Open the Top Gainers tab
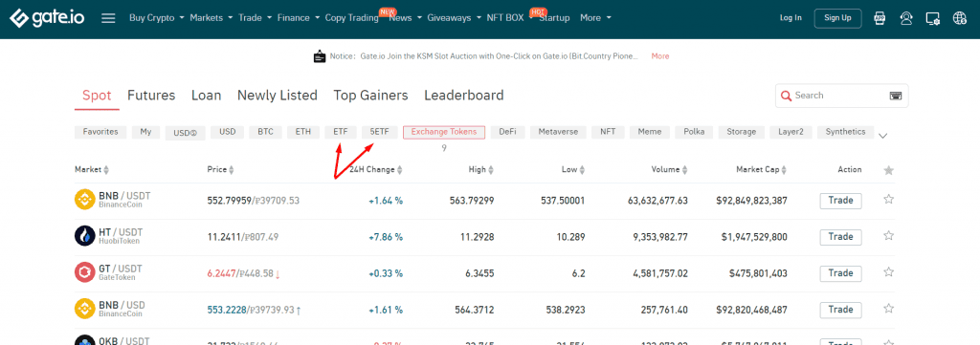The width and height of the screenshot is (980, 345). click(x=370, y=96)
